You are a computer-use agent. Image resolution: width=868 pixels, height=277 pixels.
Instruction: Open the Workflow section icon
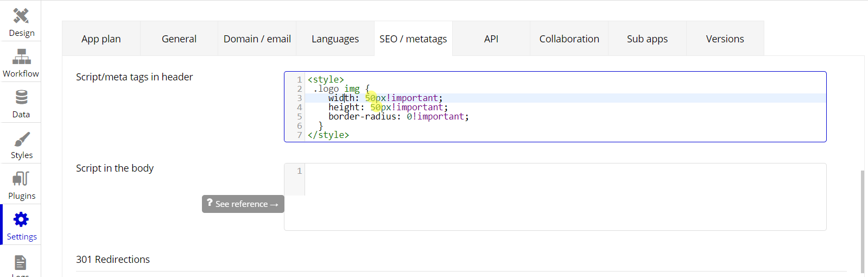[x=21, y=56]
